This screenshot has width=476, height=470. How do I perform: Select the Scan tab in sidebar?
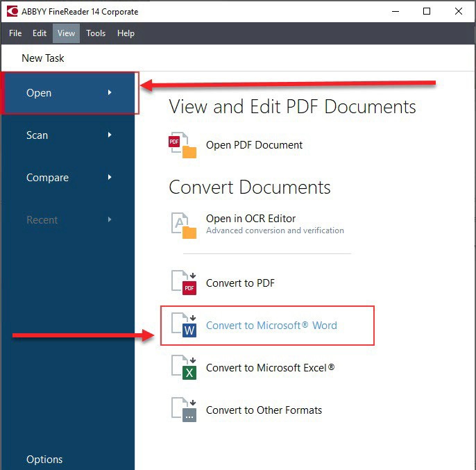(37, 135)
